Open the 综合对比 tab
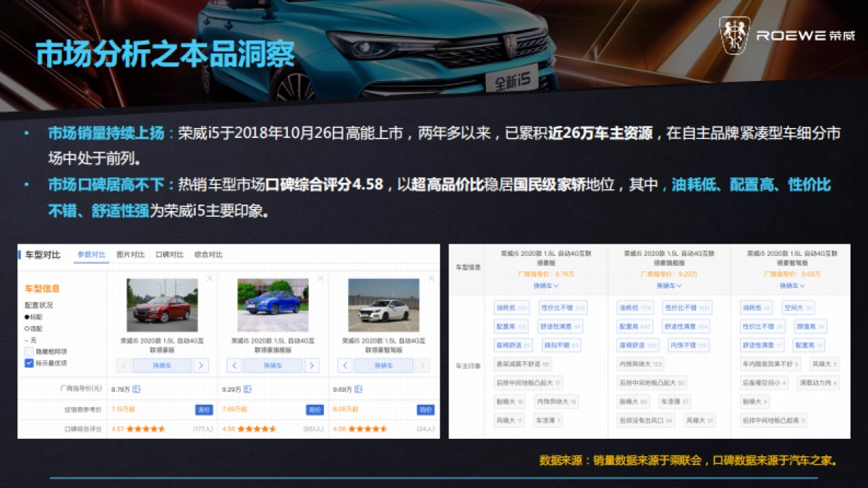Screen dimensions: 868x488 208,254
